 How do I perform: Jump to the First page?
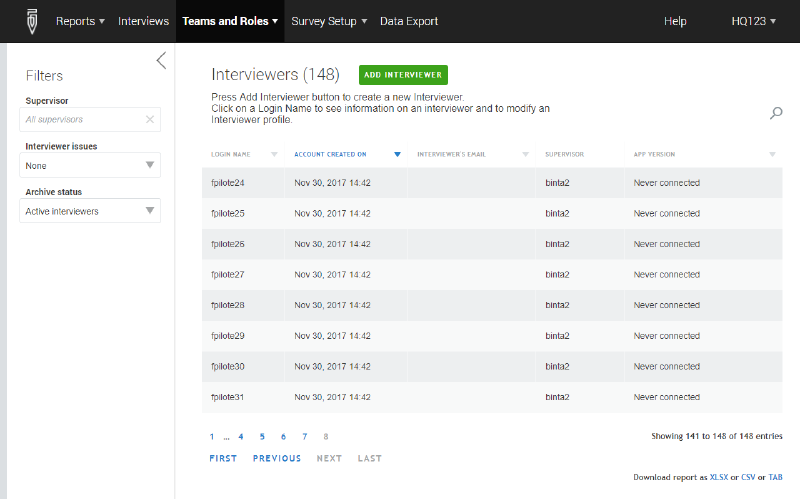223,458
